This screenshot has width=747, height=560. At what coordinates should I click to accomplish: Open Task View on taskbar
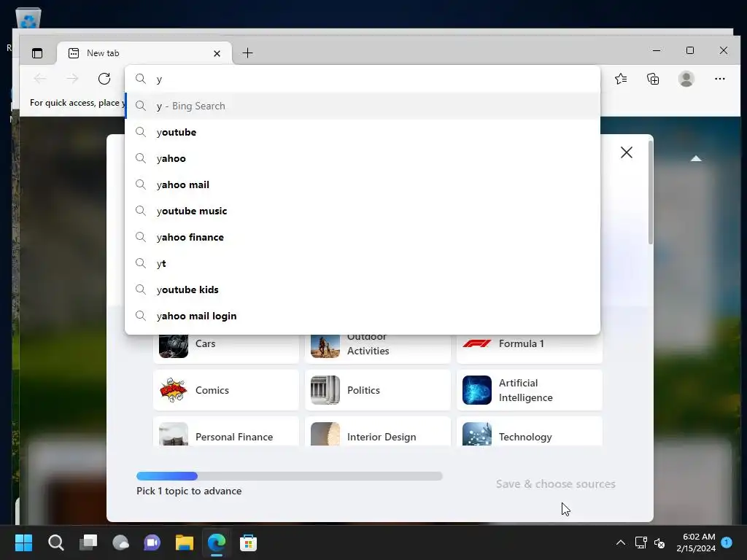(x=88, y=542)
